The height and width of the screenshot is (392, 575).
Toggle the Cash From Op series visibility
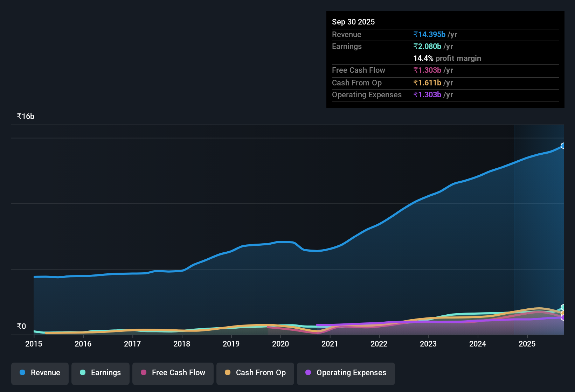pyautogui.click(x=255, y=373)
